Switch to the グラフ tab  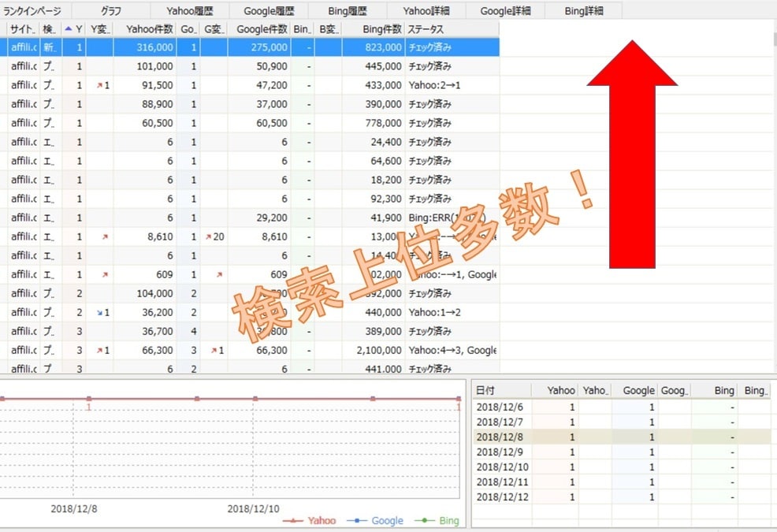pyautogui.click(x=111, y=10)
